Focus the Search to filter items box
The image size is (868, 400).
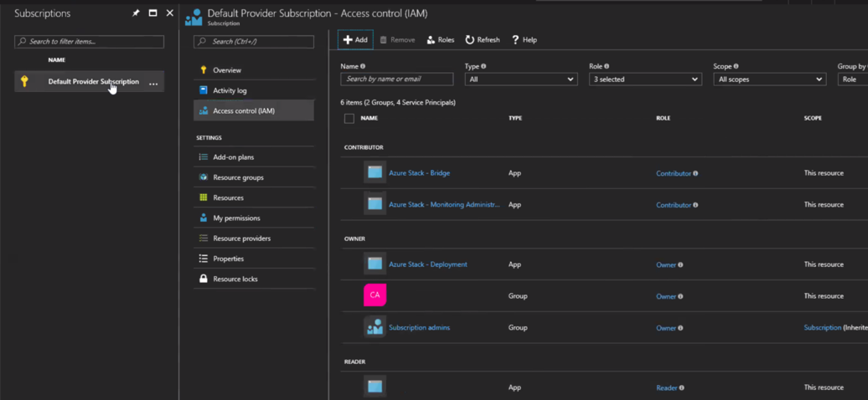[89, 42]
